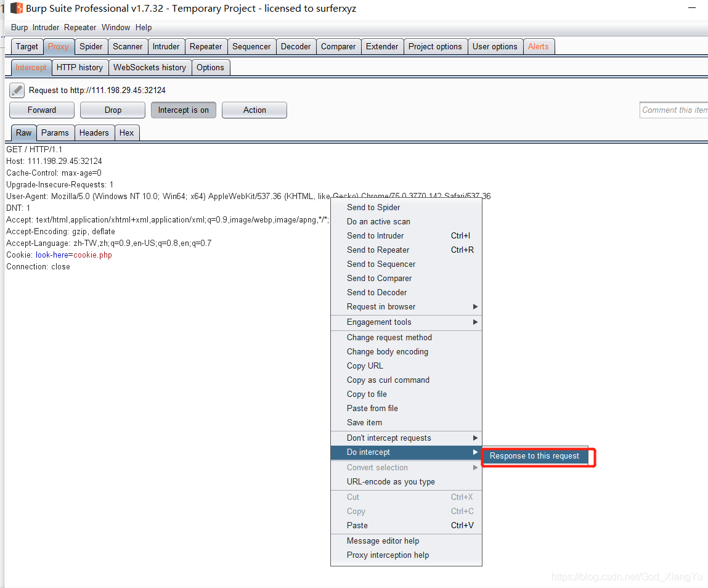
Task: Switch to the Scanner tab
Action: (x=128, y=46)
